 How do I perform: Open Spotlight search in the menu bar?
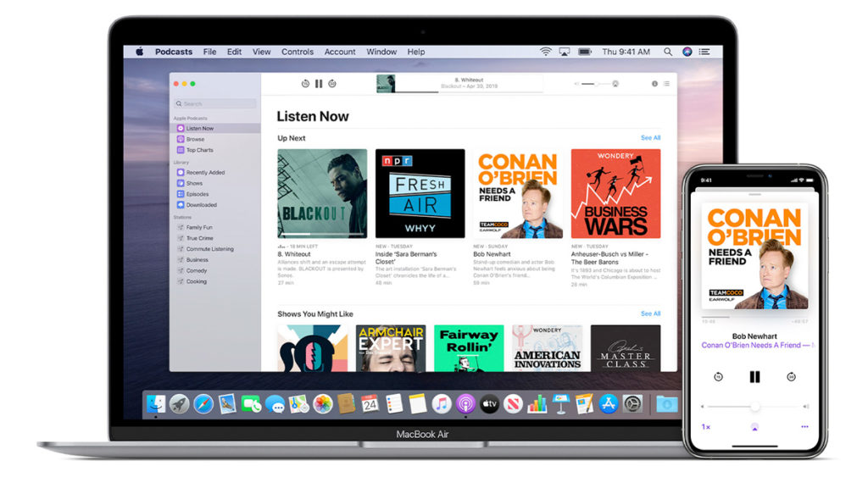[668, 52]
